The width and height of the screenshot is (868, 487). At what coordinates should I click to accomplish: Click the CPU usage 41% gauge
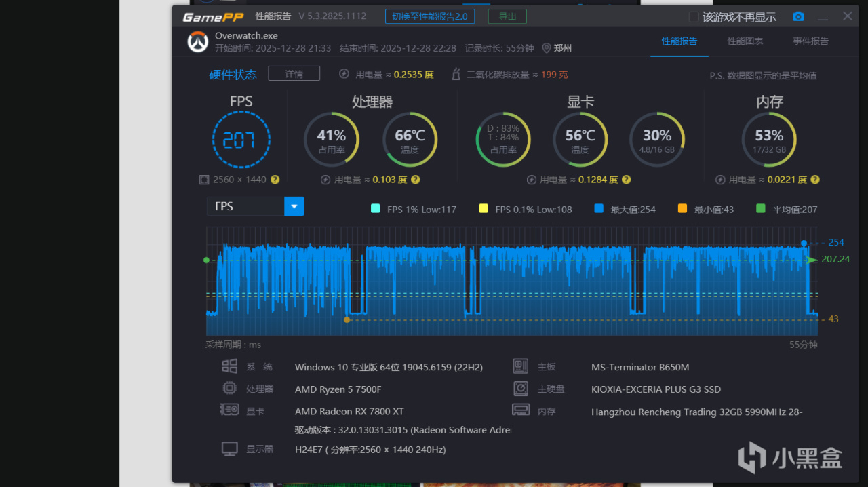pyautogui.click(x=332, y=140)
